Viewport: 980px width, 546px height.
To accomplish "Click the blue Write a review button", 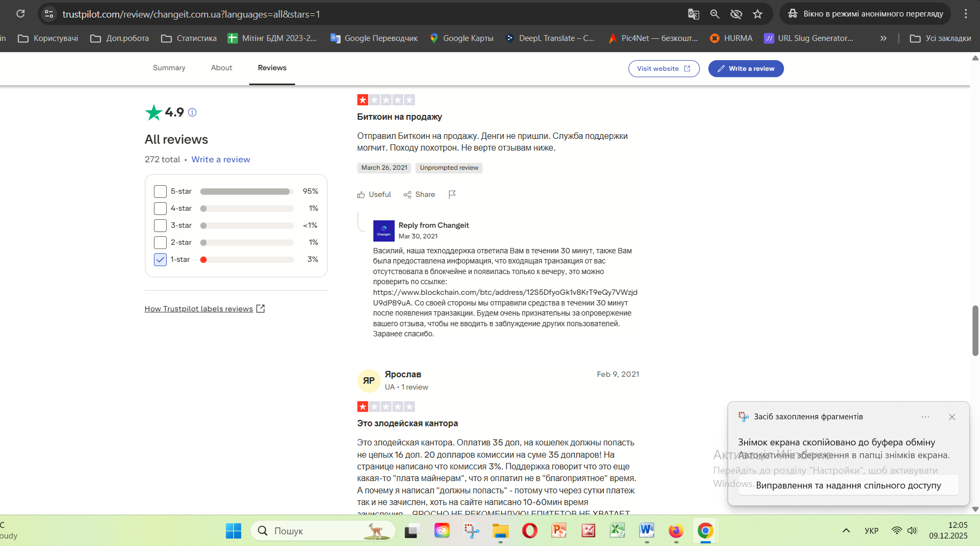I will [x=746, y=69].
